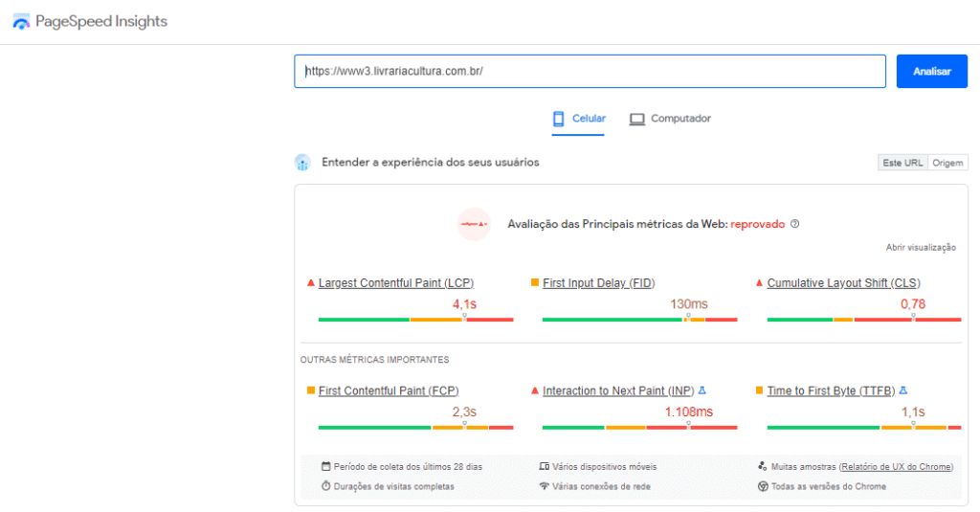Click the Core Web Vitals assessment icon
The width and height of the screenshot is (980, 512).
coord(474,224)
